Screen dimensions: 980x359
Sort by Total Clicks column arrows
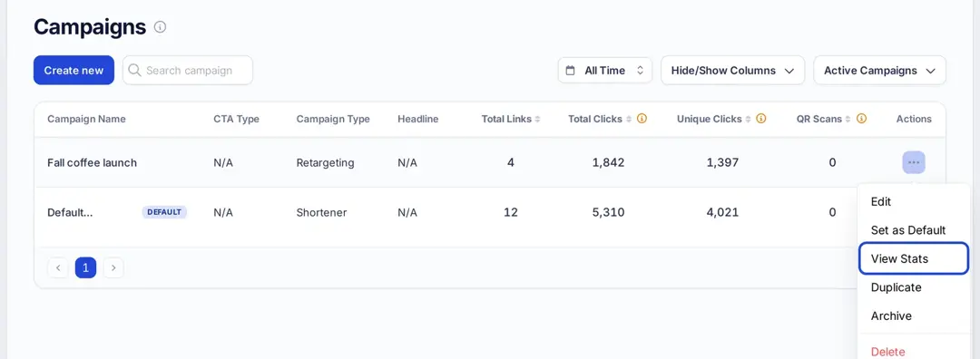point(629,120)
